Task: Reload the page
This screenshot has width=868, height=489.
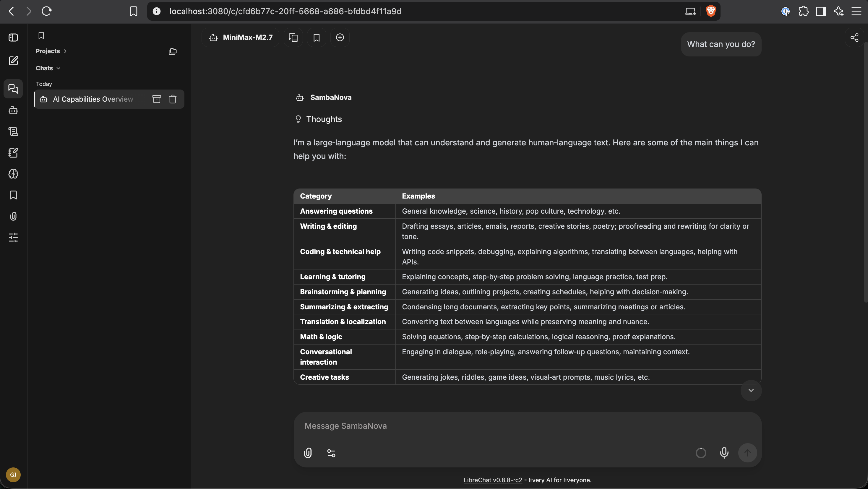Action: (x=46, y=11)
